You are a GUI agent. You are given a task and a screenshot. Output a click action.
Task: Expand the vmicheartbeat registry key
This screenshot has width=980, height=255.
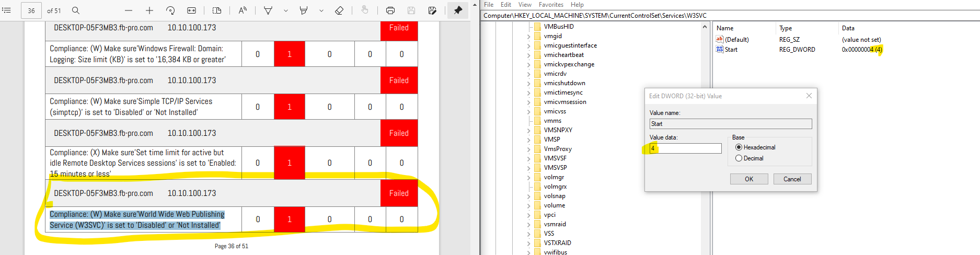(x=528, y=55)
